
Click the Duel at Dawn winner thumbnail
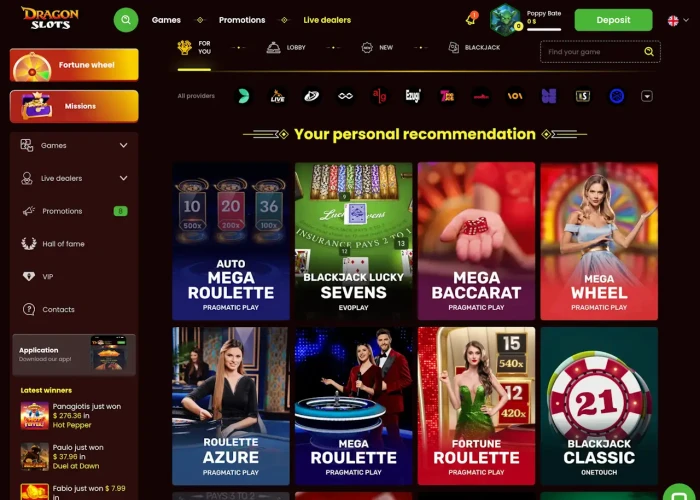[34, 457]
